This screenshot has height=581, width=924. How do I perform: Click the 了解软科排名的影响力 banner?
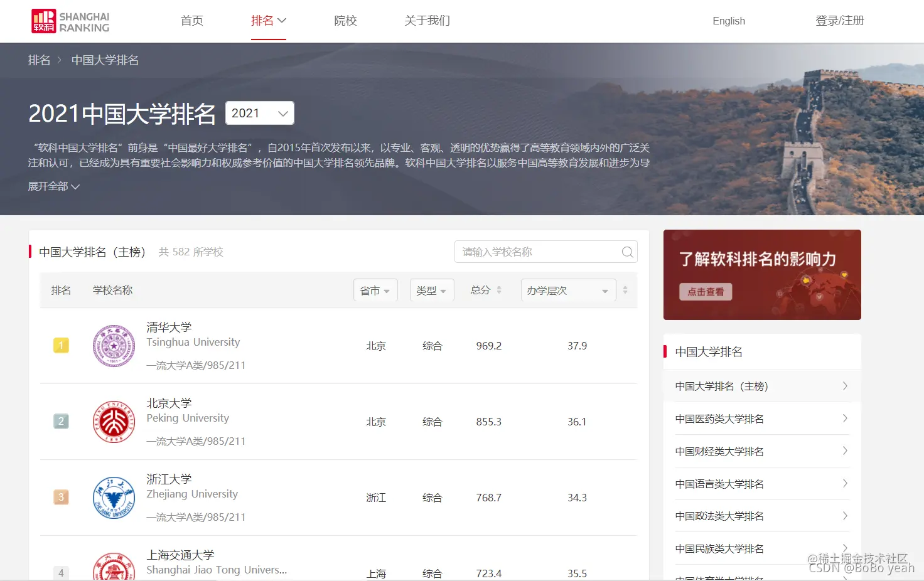(x=762, y=275)
